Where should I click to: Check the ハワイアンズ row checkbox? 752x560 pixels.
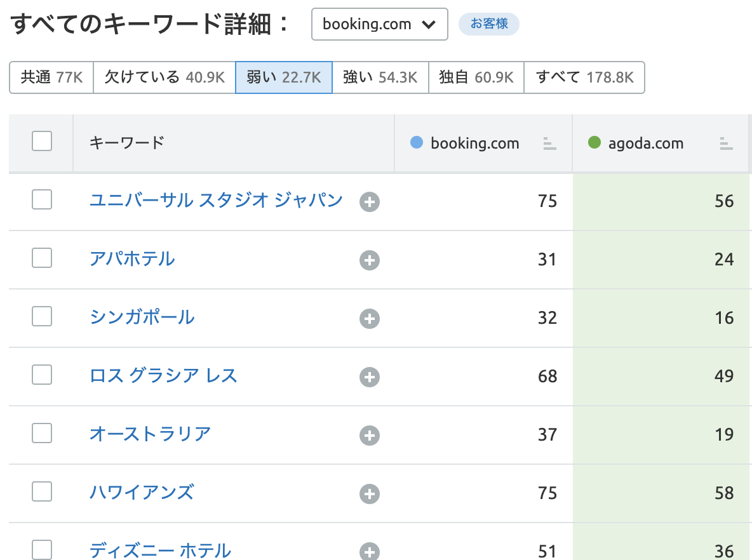(42, 491)
